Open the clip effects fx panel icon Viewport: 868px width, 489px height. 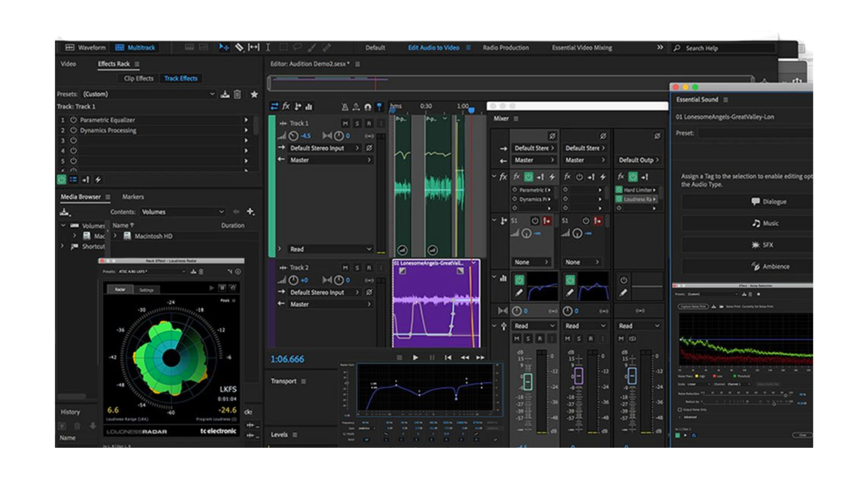pos(286,105)
